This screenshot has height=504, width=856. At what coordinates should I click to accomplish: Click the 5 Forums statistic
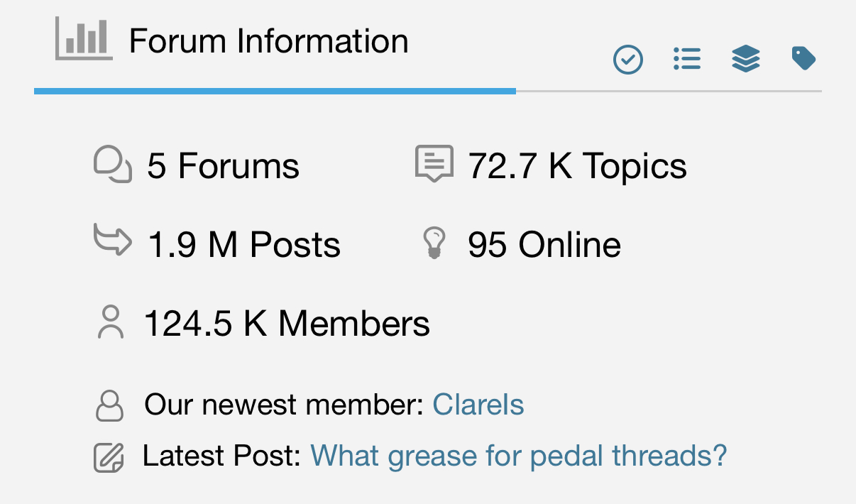point(223,166)
